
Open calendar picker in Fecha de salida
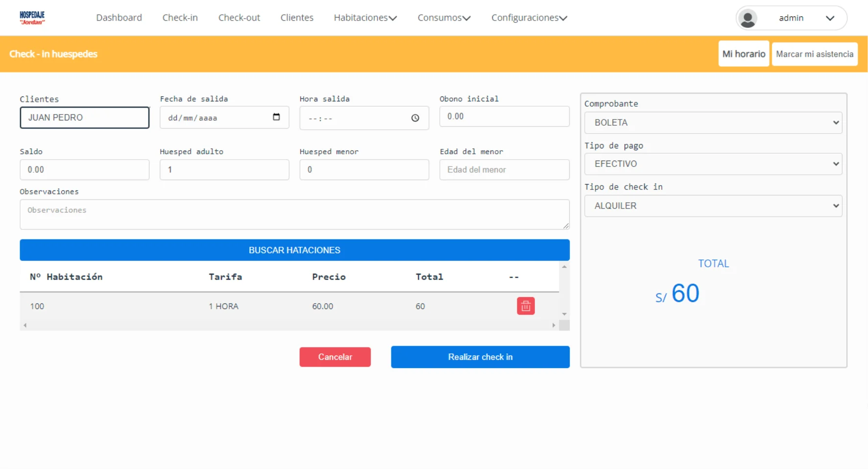[x=276, y=117]
